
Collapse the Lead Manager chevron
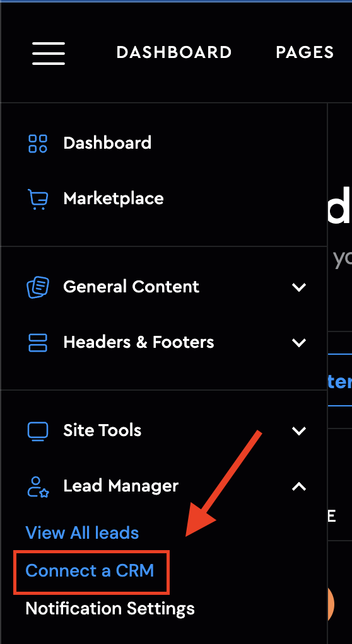click(299, 486)
